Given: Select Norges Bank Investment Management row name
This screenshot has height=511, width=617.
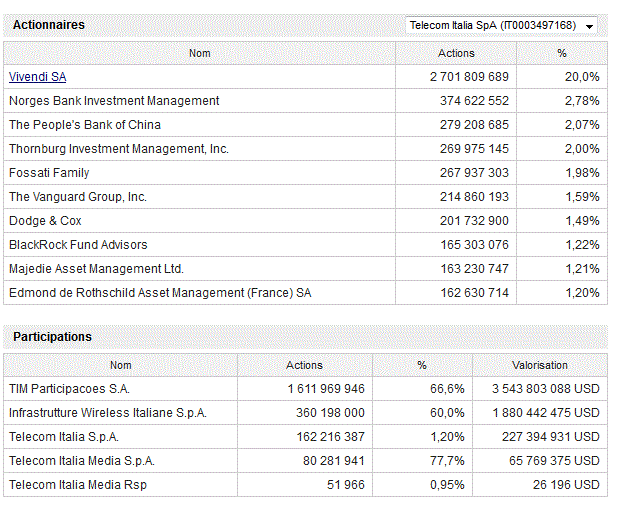Looking at the screenshot, I should (x=114, y=101).
